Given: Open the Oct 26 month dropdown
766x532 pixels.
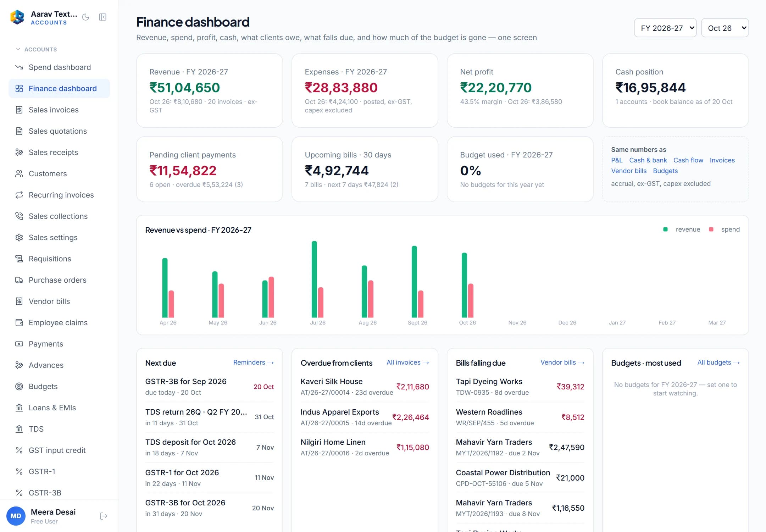Looking at the screenshot, I should pyautogui.click(x=725, y=28).
